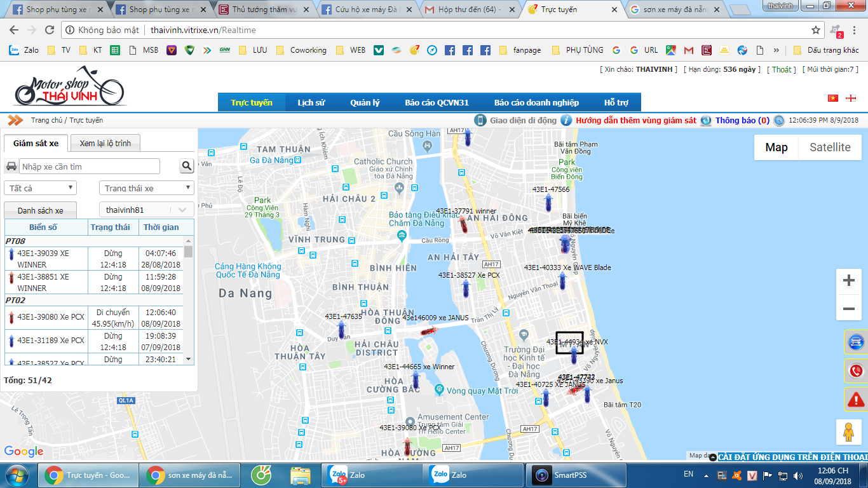868x488 pixels.
Task: Click the mobile phone icon for Giao diện di động
Action: [x=481, y=120]
